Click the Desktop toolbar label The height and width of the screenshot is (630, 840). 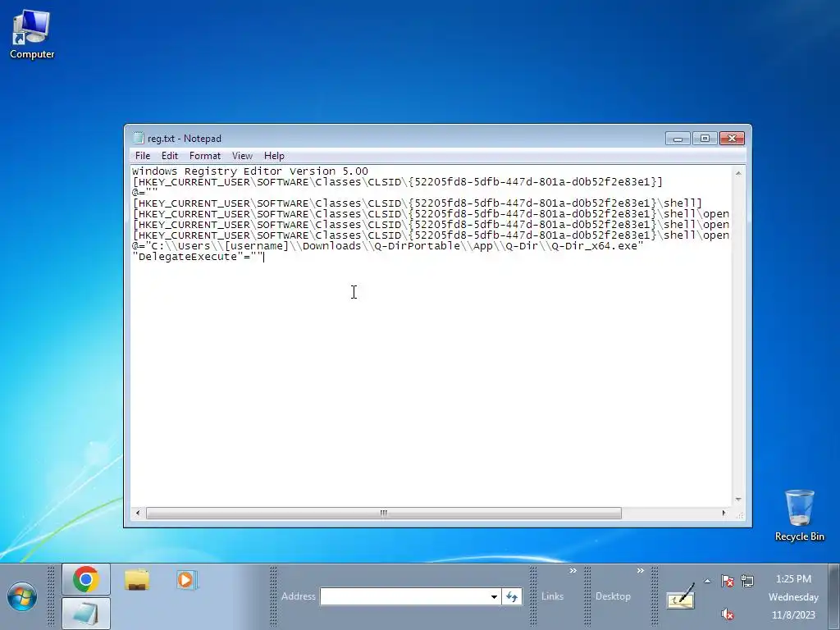[x=613, y=596]
